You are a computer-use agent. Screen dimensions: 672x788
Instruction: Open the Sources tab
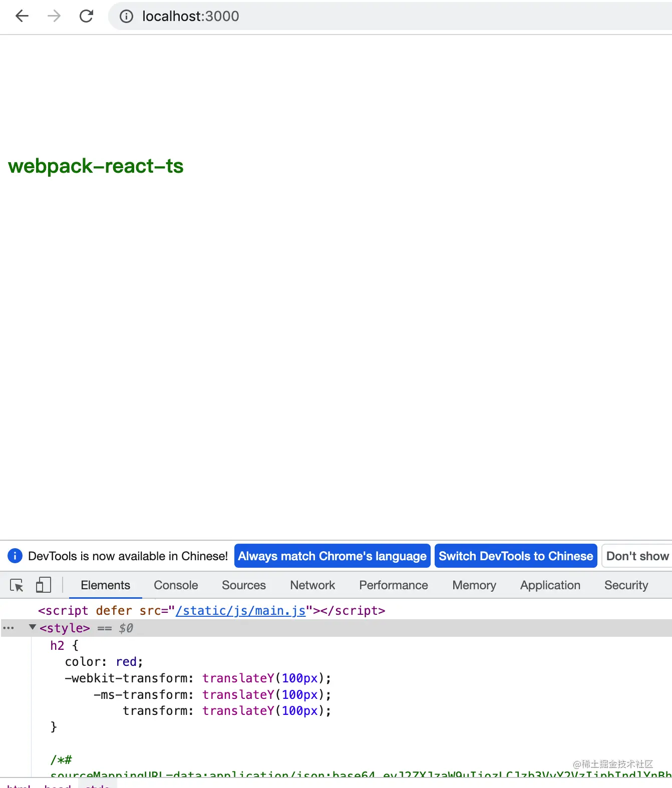[244, 585]
